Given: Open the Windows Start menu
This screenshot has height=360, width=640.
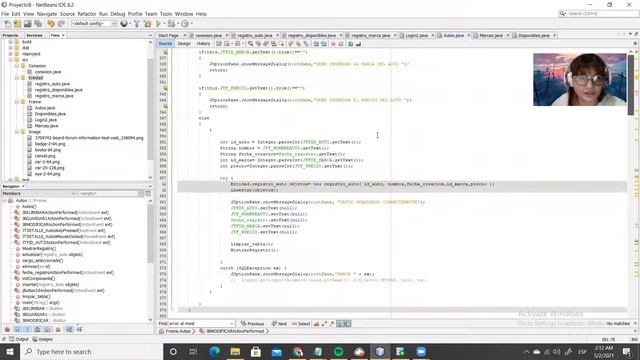Looking at the screenshot, I should point(10,351).
